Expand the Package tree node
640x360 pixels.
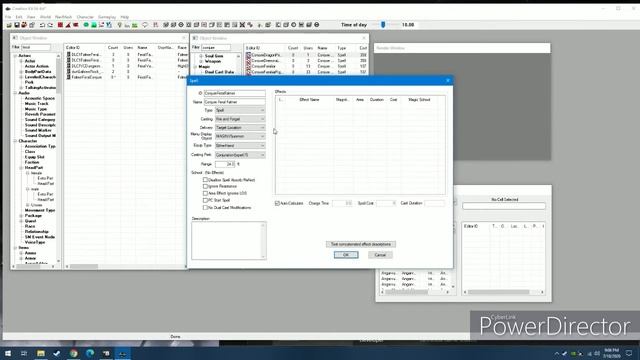[x=21, y=216]
